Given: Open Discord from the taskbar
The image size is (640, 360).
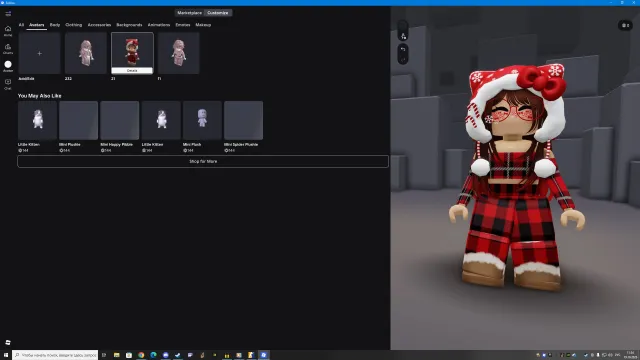Looking at the screenshot, I should click(x=165, y=355).
